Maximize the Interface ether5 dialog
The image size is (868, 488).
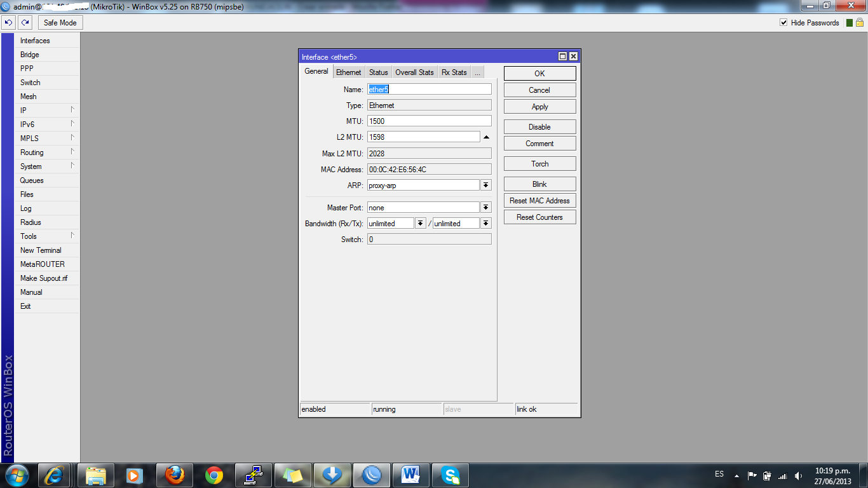click(x=562, y=57)
